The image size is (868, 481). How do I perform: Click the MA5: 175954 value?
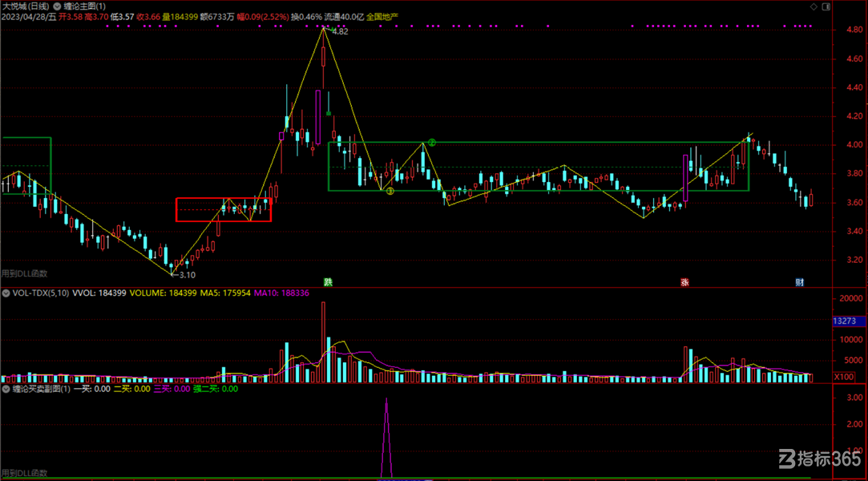pos(225,293)
